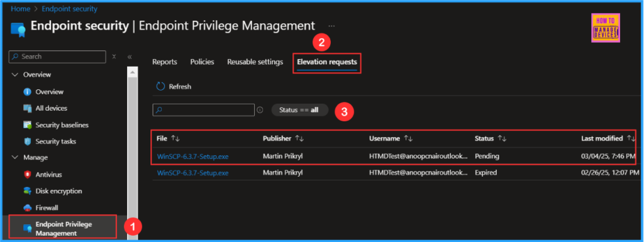Viewport: 644px width, 242px height.
Task: Sort by Status column arrows
Action: tap(502, 139)
